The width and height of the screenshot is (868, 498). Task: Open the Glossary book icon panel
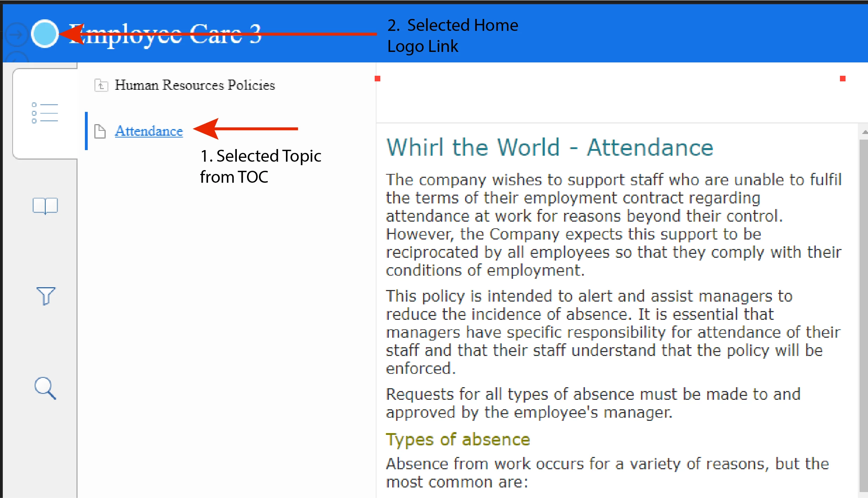point(45,206)
